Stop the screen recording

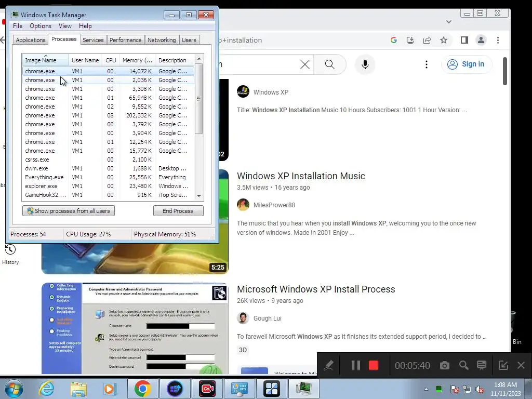[374, 365]
